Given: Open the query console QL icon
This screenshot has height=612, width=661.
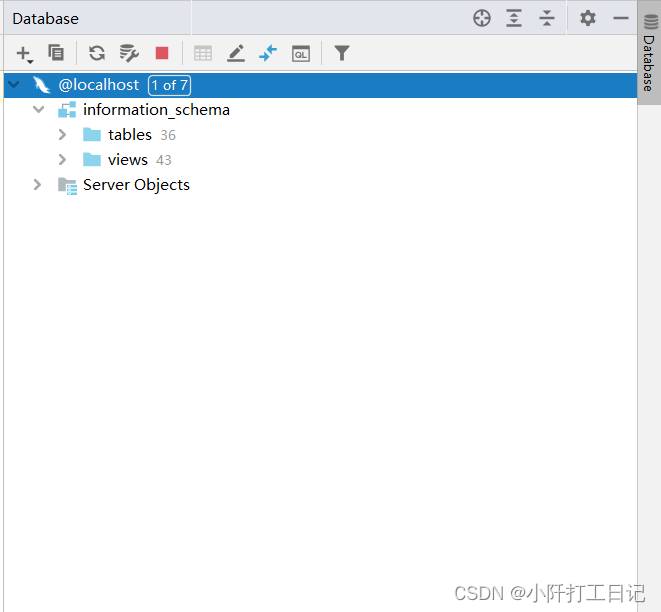Looking at the screenshot, I should 301,54.
